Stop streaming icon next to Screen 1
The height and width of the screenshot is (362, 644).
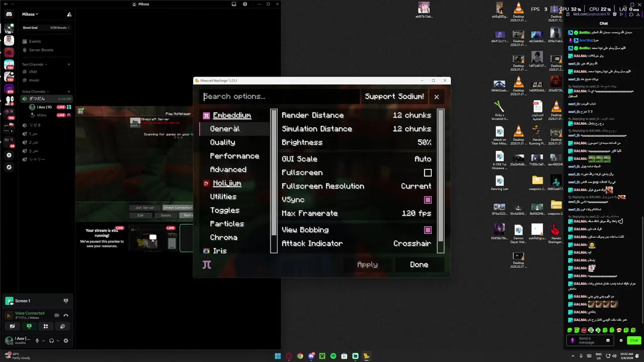click(x=65, y=301)
